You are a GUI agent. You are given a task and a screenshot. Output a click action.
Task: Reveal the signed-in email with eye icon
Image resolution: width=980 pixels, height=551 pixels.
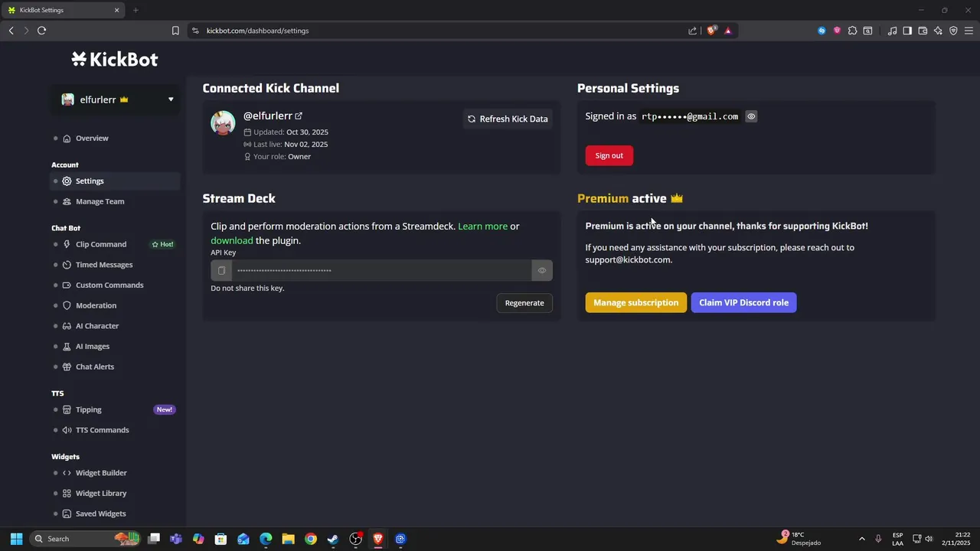(751, 116)
